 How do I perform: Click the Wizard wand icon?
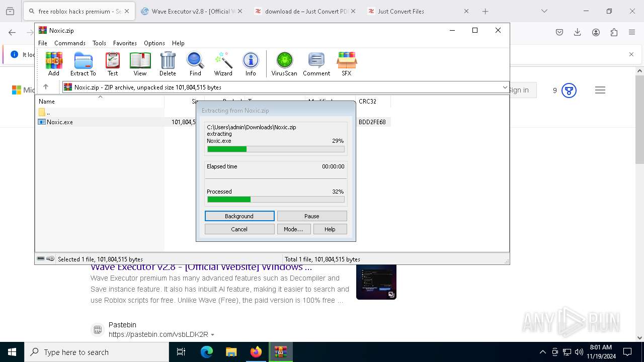(223, 64)
